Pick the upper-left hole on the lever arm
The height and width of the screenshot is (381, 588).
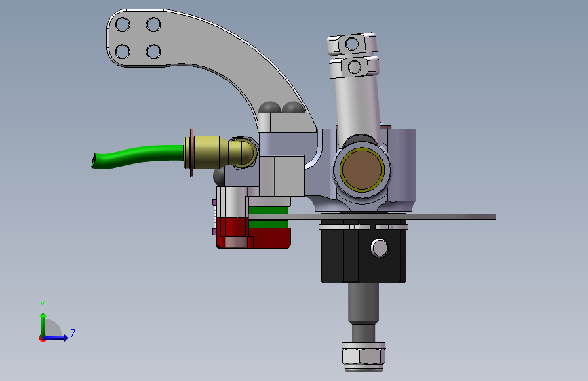coord(123,25)
